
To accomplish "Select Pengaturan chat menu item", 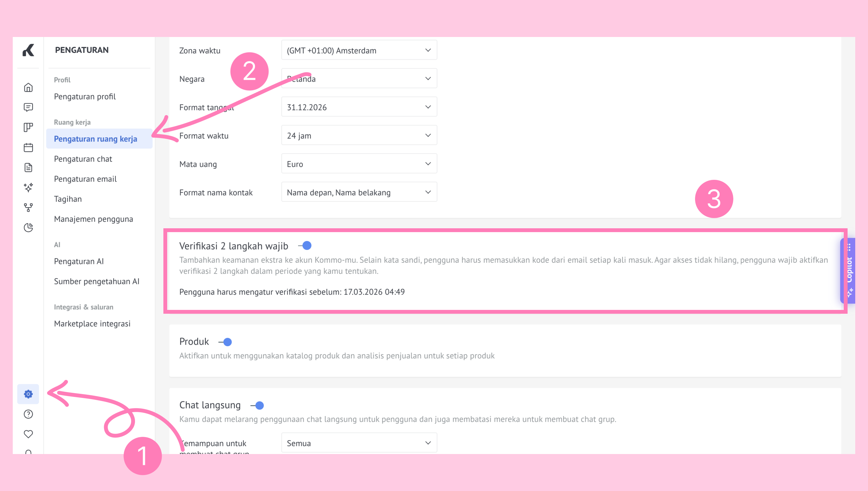I will click(83, 159).
